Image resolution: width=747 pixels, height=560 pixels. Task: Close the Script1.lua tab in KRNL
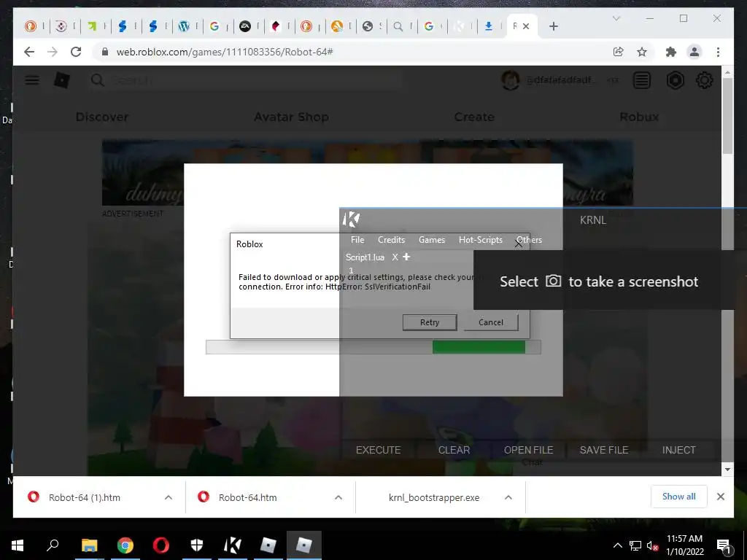tap(395, 257)
